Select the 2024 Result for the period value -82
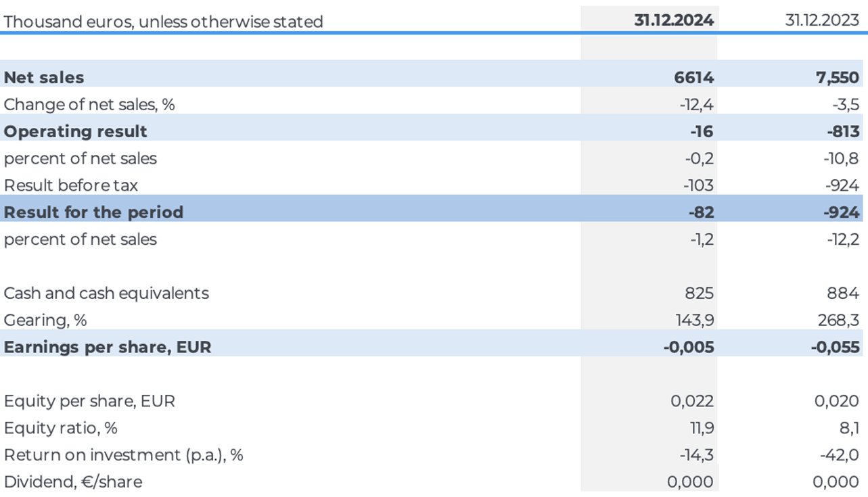This screenshot has height=497, width=868. click(700, 212)
